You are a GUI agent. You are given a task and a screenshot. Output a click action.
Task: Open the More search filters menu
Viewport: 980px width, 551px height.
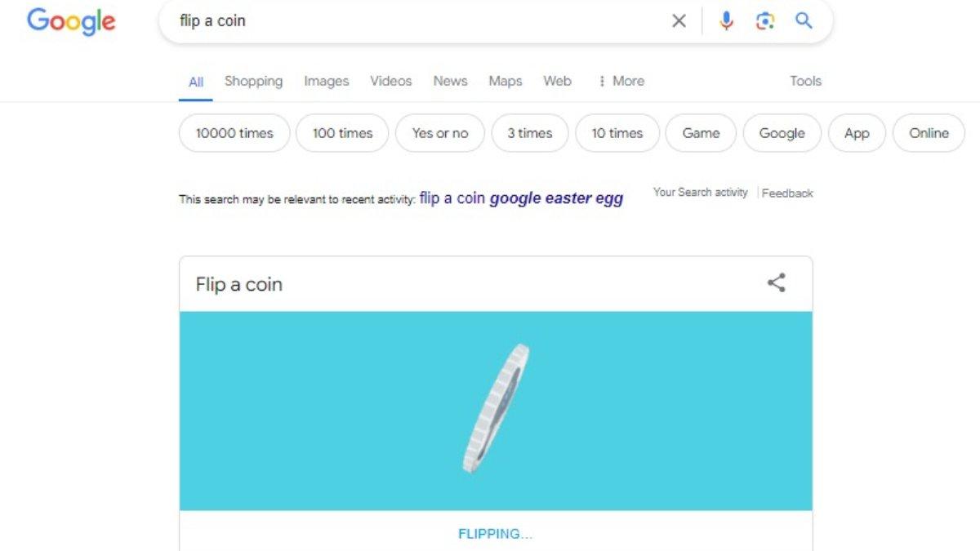pyautogui.click(x=621, y=81)
